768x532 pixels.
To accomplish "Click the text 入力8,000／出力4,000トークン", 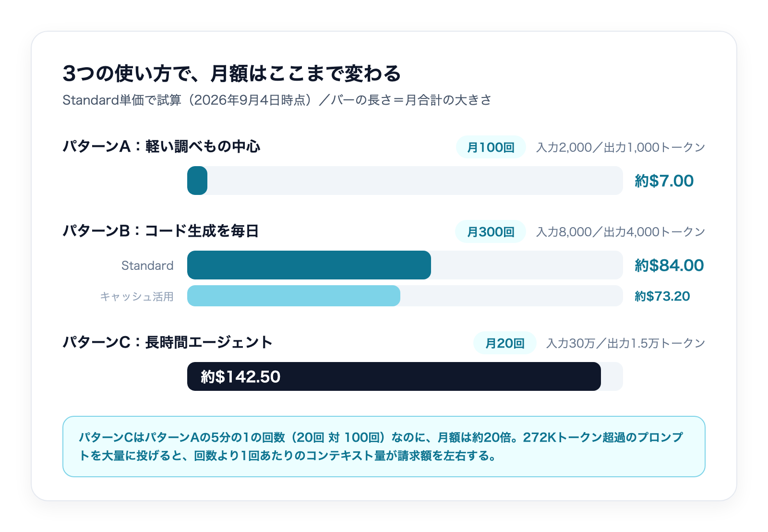I will [x=621, y=232].
